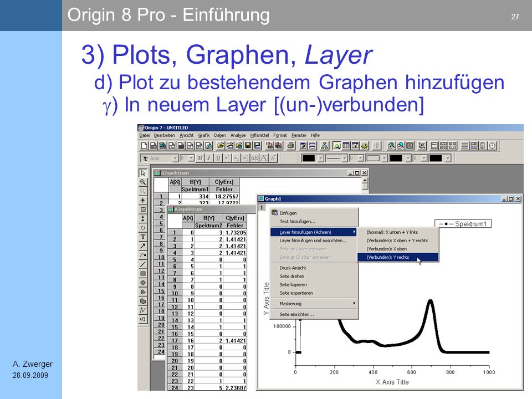Click layer 1 icon in Graph1

(x=262, y=207)
